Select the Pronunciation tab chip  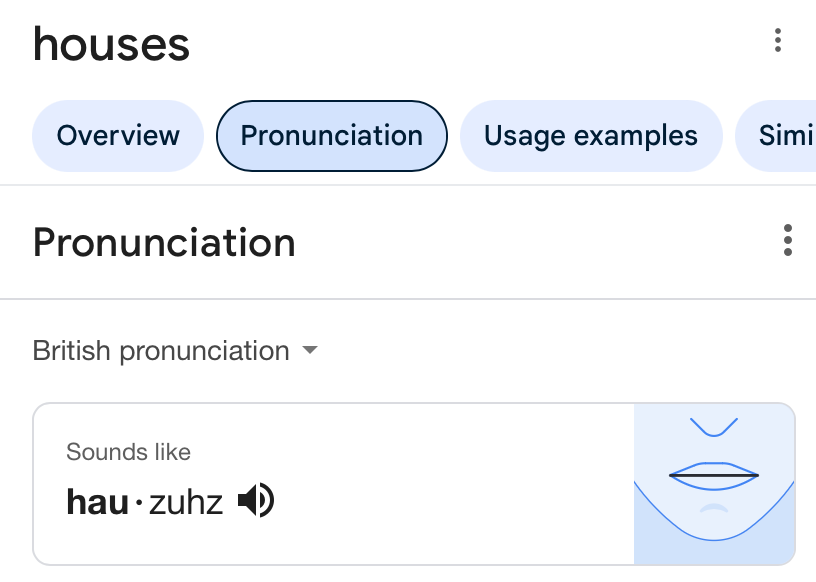(332, 136)
